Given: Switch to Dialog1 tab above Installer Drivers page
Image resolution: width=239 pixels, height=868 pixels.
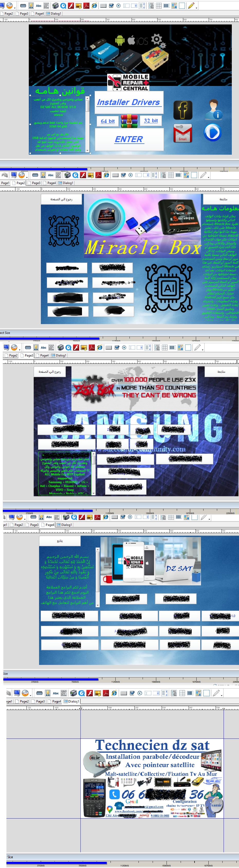Looking at the screenshot, I should (x=54, y=14).
